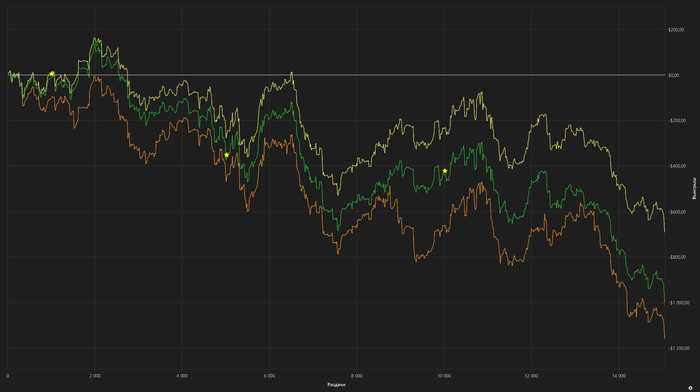700x392 pixels.
Task: Click the $200.00 label on vertical axis
Action: click(x=676, y=30)
